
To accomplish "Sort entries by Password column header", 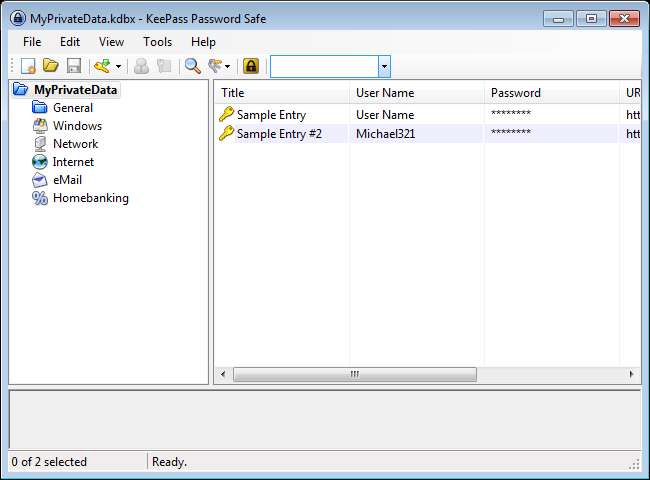I will click(552, 93).
